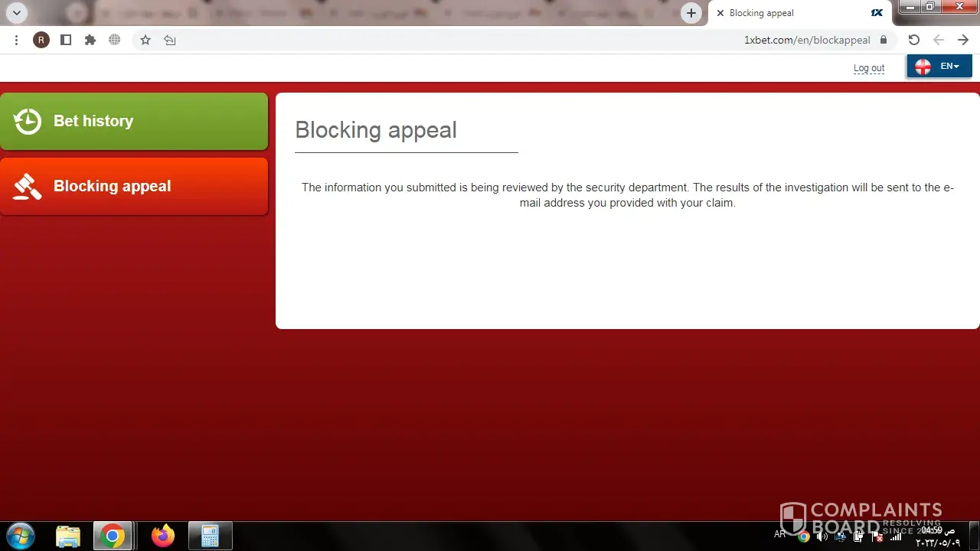Focus the address bar showing 1xbet.com/en/blockappeal
Screen dimensions: 980x551
point(514,40)
